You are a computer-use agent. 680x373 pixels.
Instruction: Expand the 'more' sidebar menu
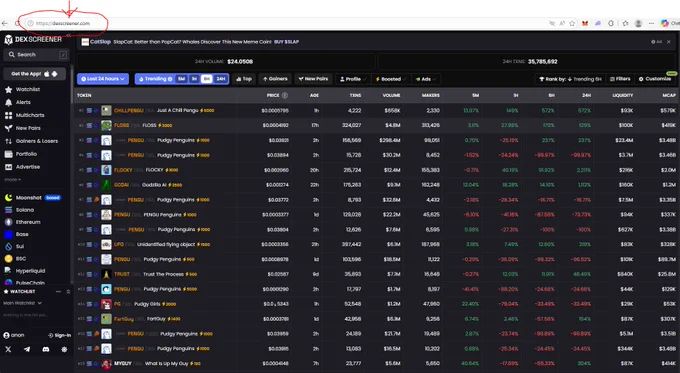(x=13, y=180)
